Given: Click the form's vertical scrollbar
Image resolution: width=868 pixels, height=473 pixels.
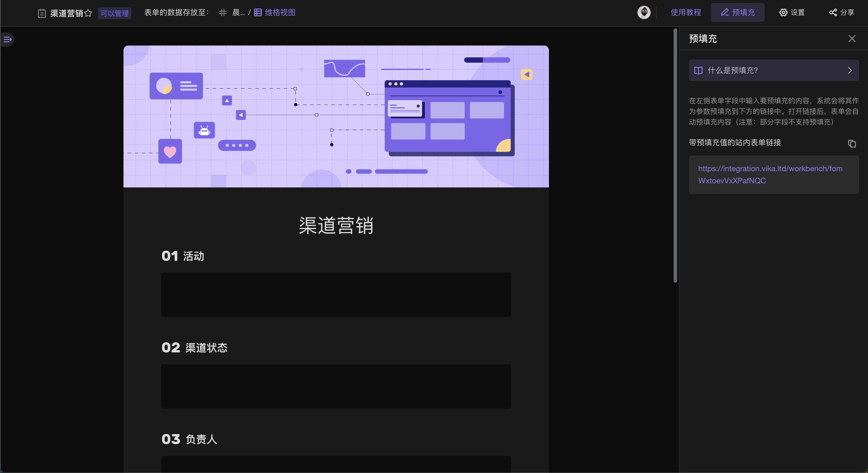Looking at the screenshot, I should (x=675, y=155).
